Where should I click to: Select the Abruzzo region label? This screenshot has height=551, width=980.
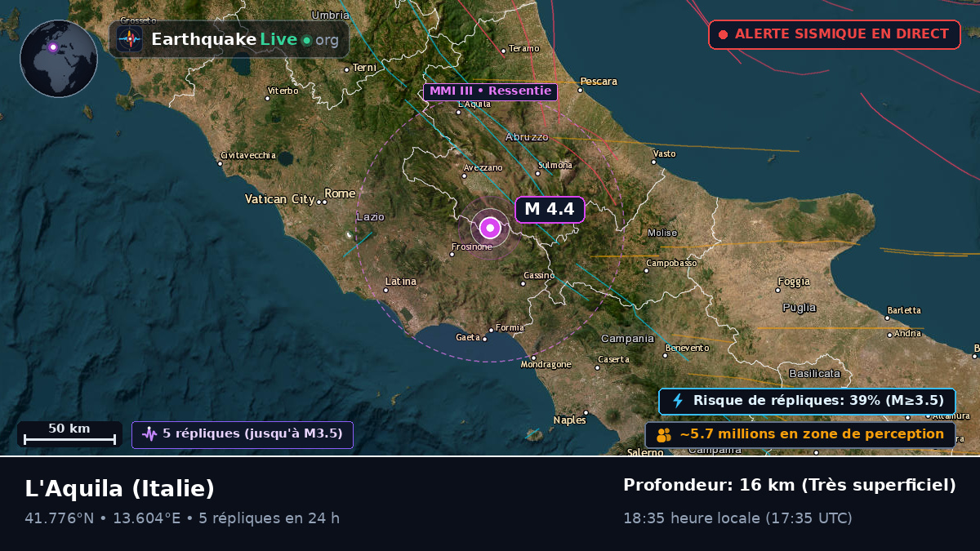click(527, 137)
